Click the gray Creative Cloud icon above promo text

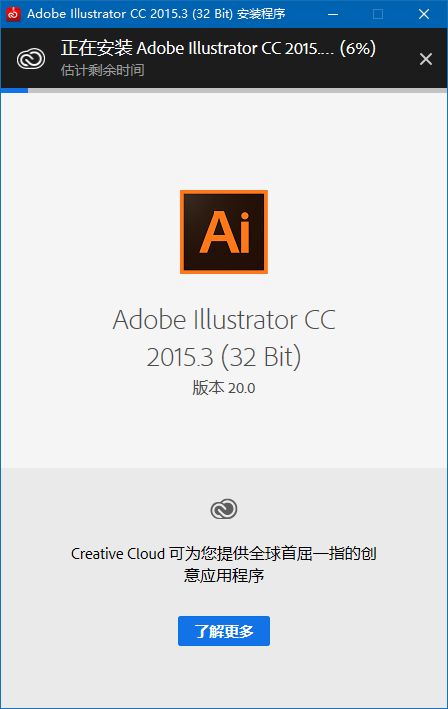224,509
